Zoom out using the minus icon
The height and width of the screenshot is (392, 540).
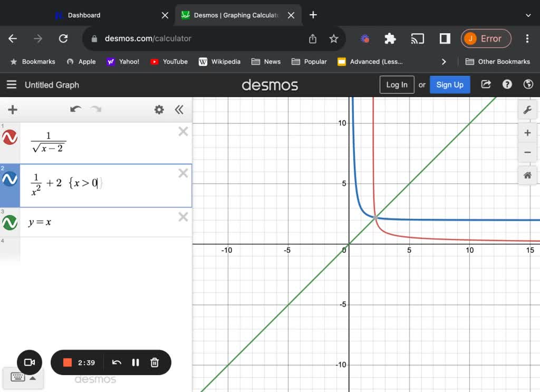[527, 153]
